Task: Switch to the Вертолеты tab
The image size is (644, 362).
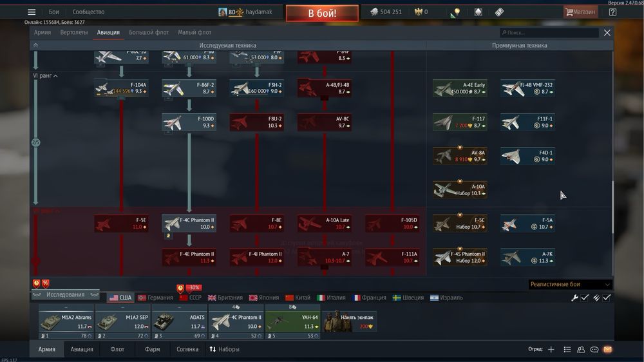Action: point(74,32)
